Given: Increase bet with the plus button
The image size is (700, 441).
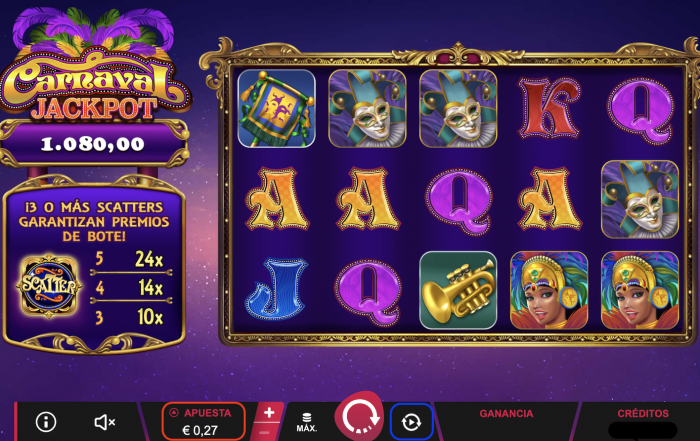Looking at the screenshot, I should pos(269,412).
